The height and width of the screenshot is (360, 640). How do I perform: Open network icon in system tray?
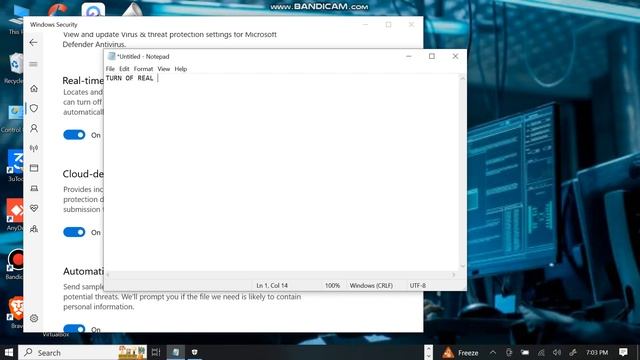541,352
